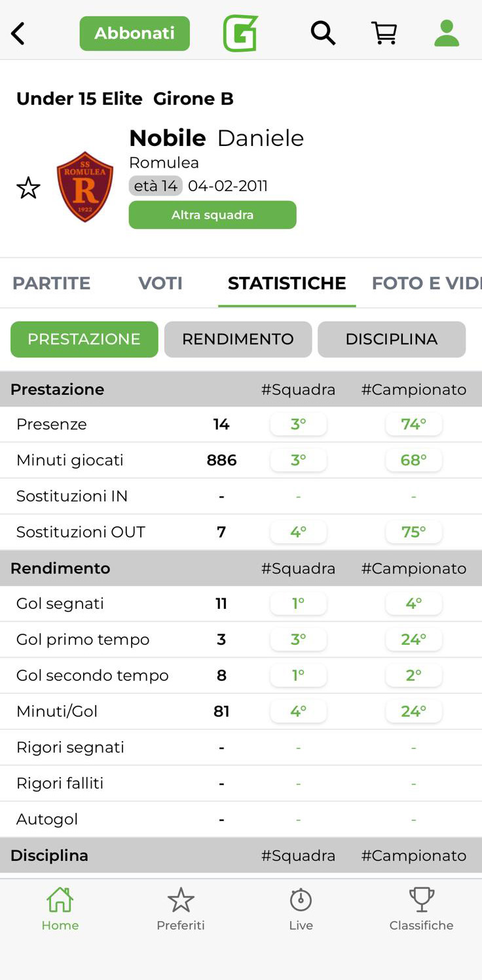
Task: Switch to the PARTITE tab
Action: 52,283
